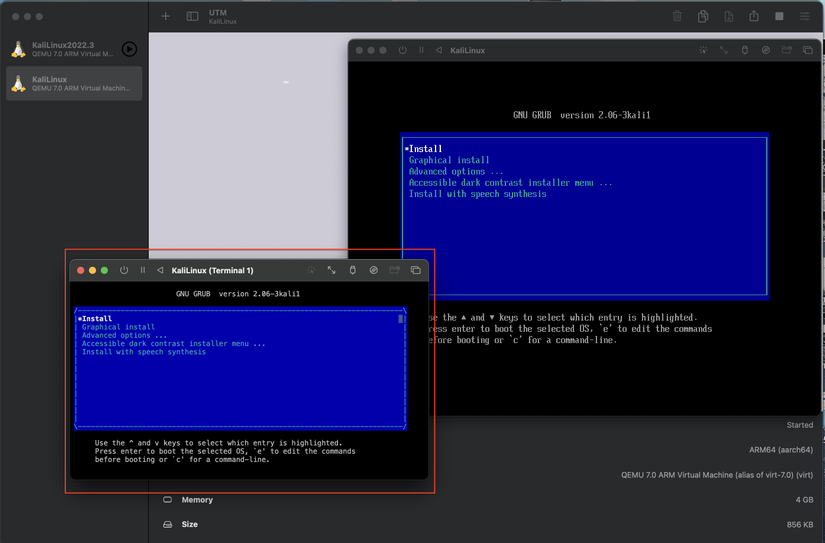Start the KaliLinux2022.3 VM with play button
The width and height of the screenshot is (825, 543).
pos(129,49)
